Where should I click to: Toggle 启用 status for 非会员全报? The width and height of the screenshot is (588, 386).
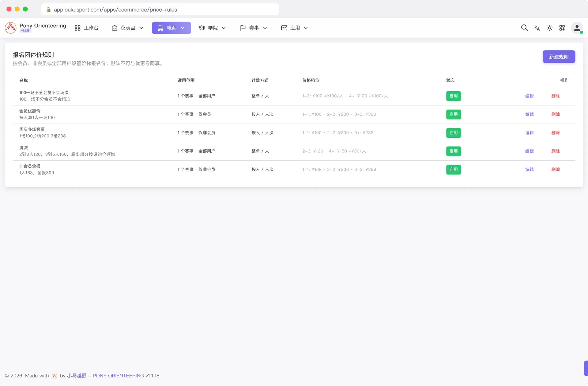(x=454, y=170)
